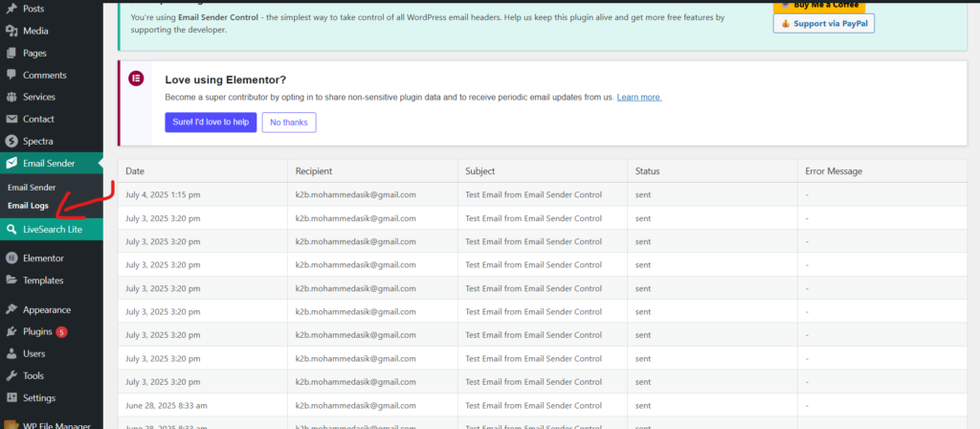This screenshot has height=429, width=980.
Task: Click the Tools wrench icon
Action: point(11,375)
